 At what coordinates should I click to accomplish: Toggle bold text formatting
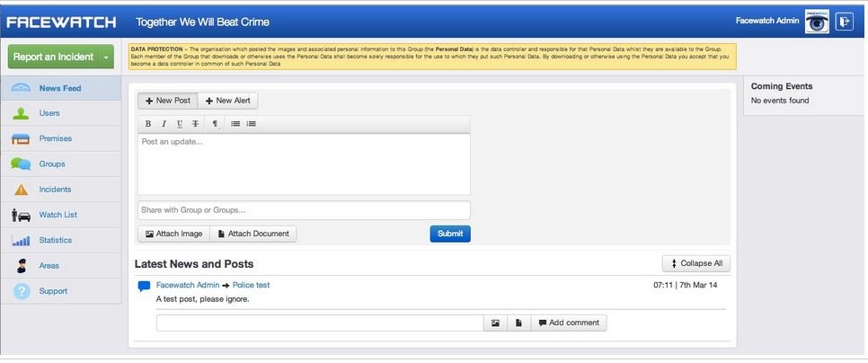click(x=148, y=123)
